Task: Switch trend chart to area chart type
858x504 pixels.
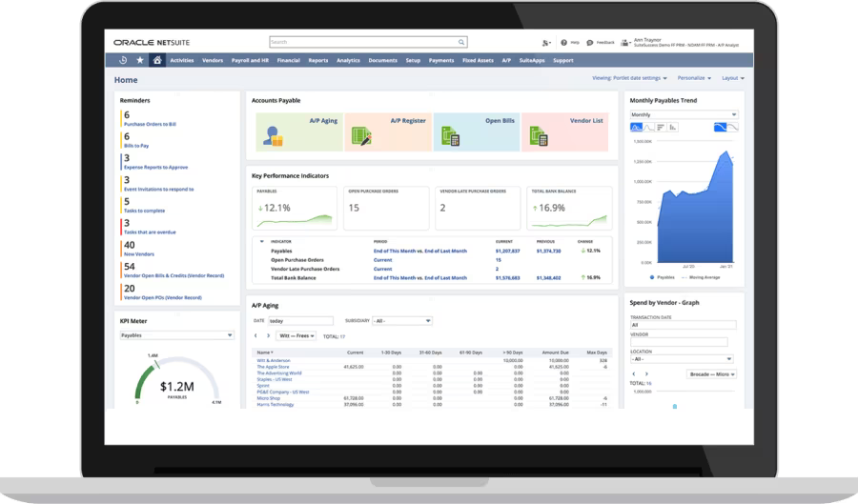Action: click(x=636, y=127)
